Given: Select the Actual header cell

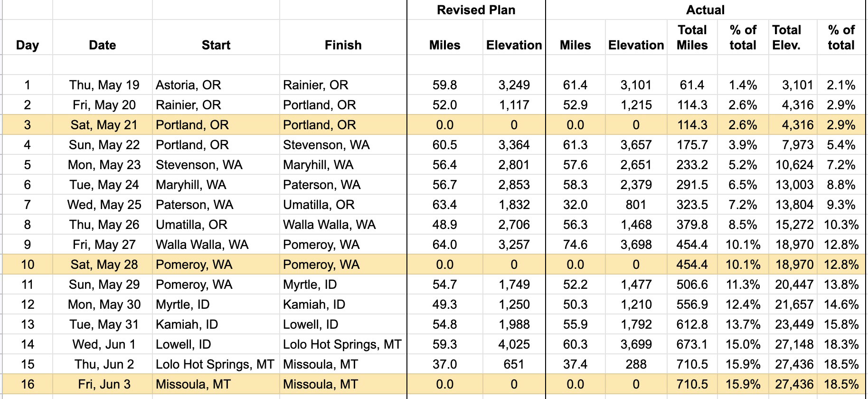Looking at the screenshot, I should tap(705, 10).
